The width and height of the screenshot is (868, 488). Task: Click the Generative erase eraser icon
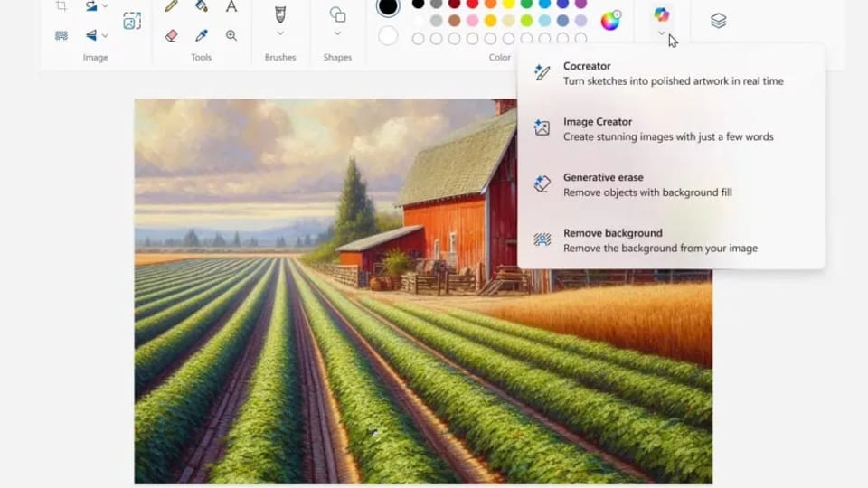(x=542, y=183)
